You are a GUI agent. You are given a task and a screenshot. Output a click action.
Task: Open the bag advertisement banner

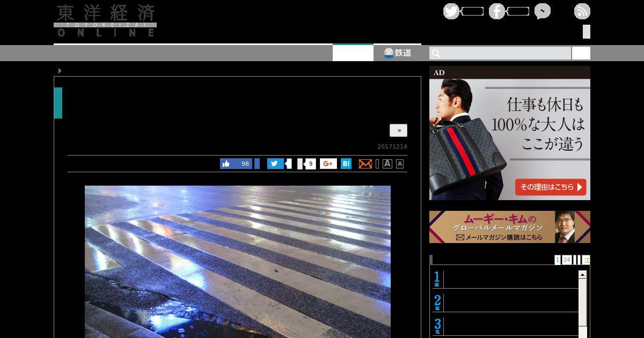[x=510, y=133]
